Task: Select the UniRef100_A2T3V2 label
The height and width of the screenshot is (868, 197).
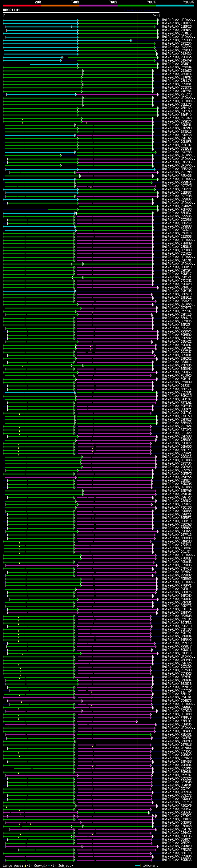Action: pyautogui.click(x=177, y=433)
